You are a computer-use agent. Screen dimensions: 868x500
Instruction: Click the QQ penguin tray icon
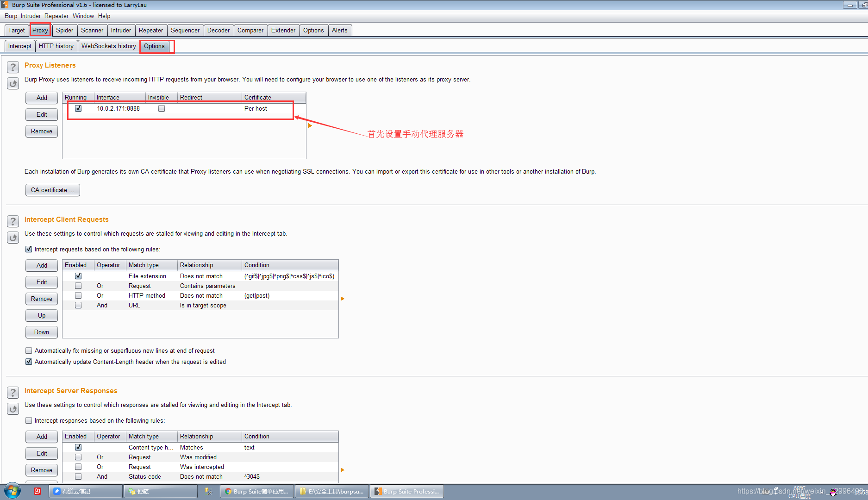833,492
